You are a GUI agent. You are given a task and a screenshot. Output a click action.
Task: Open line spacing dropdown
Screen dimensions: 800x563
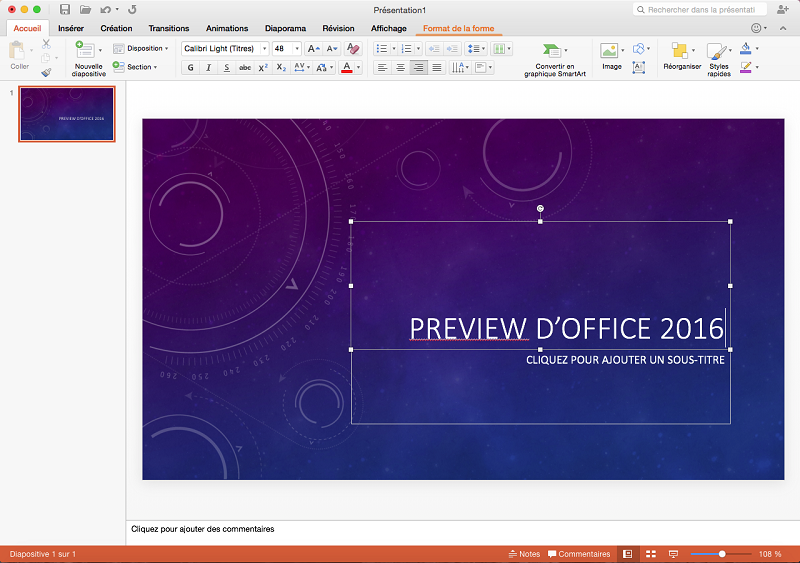(477, 48)
